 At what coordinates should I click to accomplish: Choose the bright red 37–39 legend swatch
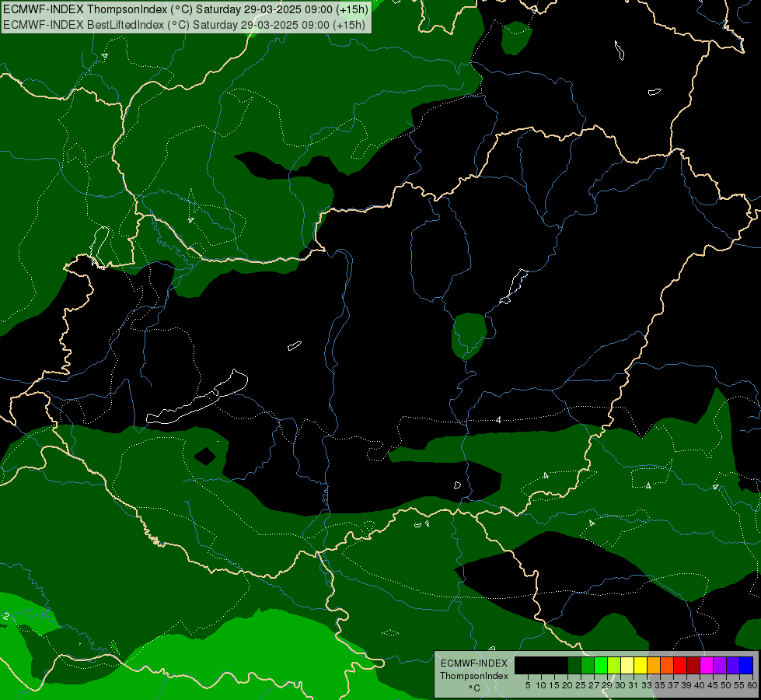coord(680,665)
